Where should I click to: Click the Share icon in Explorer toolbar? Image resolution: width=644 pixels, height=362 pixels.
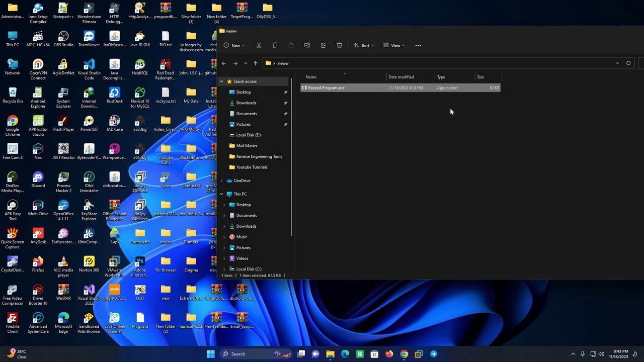pyautogui.click(x=323, y=45)
